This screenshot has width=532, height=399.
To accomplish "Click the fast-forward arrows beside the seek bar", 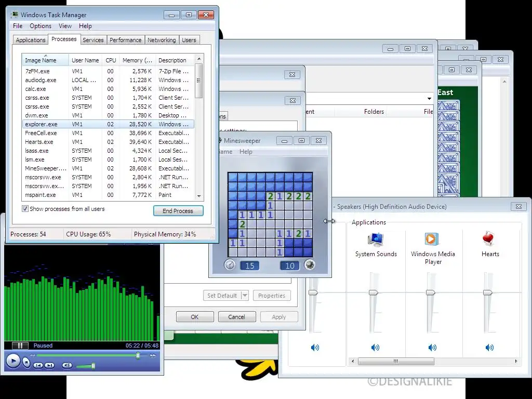I will click(x=153, y=355).
